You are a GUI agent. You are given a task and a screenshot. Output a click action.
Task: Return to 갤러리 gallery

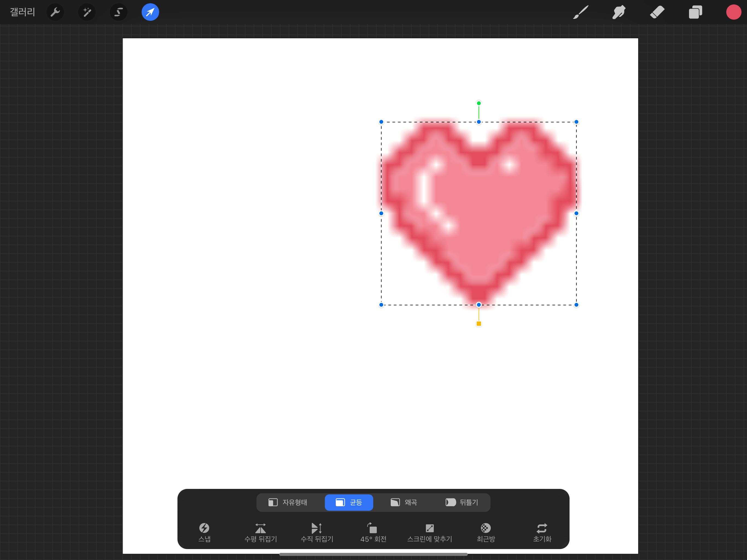(x=22, y=13)
